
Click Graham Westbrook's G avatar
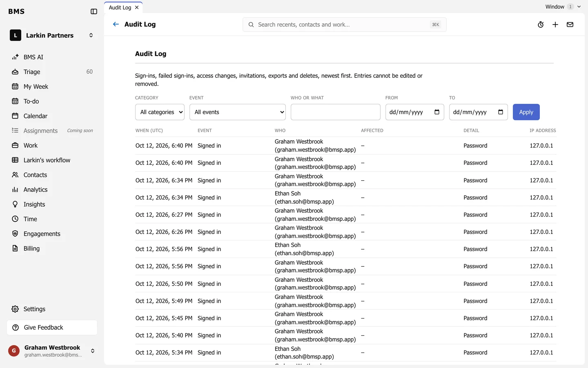point(14,351)
